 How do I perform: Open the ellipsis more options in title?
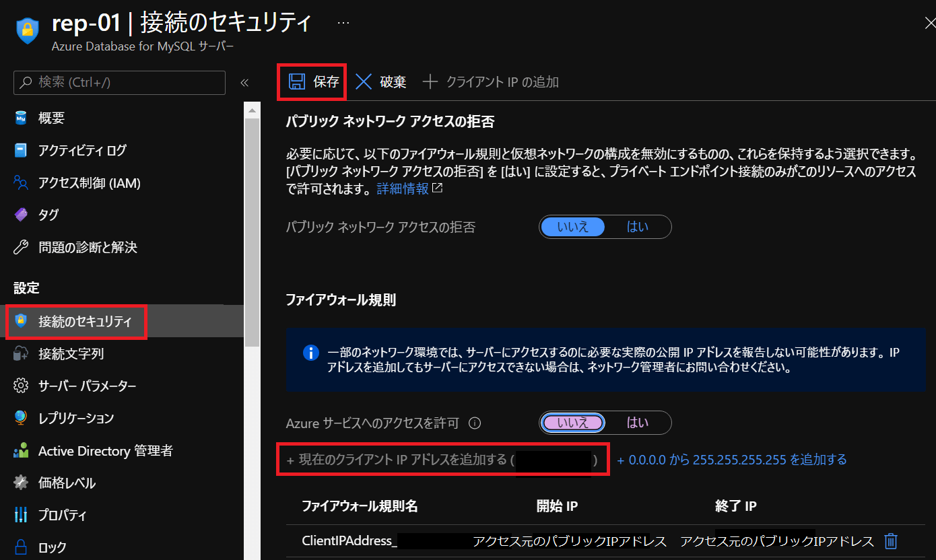[x=343, y=22]
